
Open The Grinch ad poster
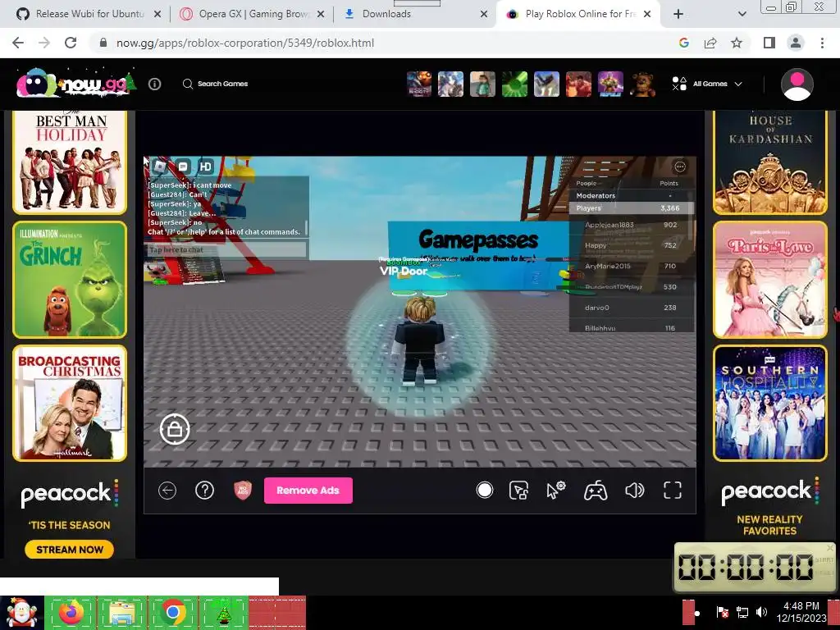[70, 279]
